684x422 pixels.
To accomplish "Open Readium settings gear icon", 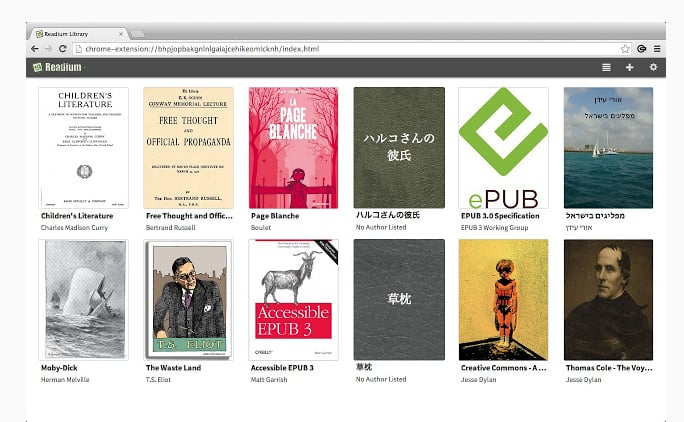I will (x=653, y=67).
